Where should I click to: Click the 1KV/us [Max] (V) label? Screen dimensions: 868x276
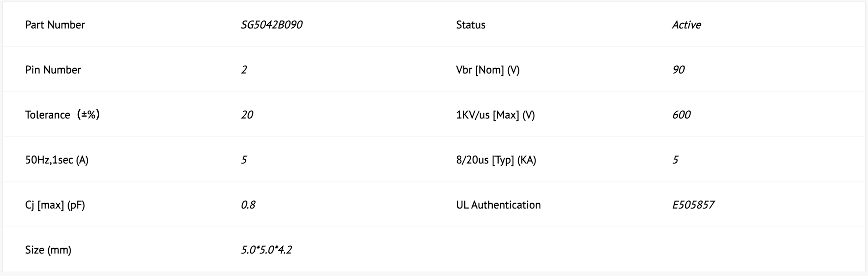click(496, 115)
